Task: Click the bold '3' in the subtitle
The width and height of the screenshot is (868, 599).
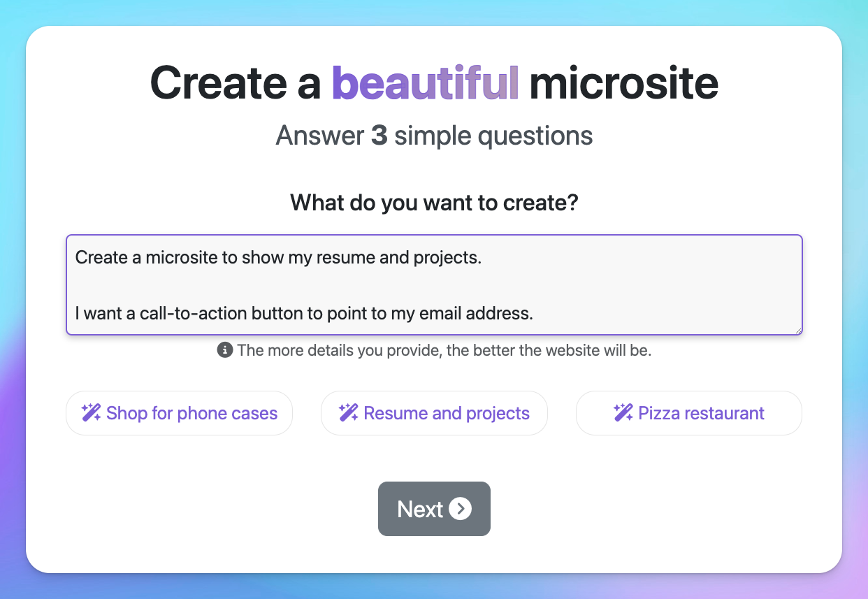Action: click(379, 136)
